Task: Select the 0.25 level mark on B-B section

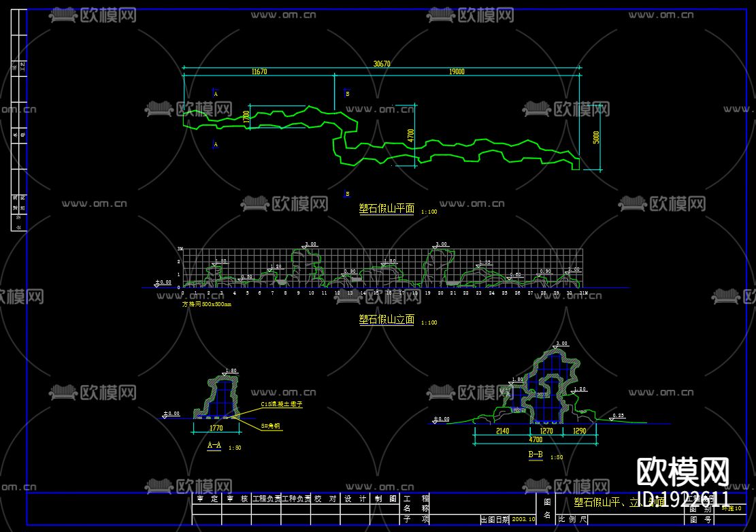Action: pos(618,416)
